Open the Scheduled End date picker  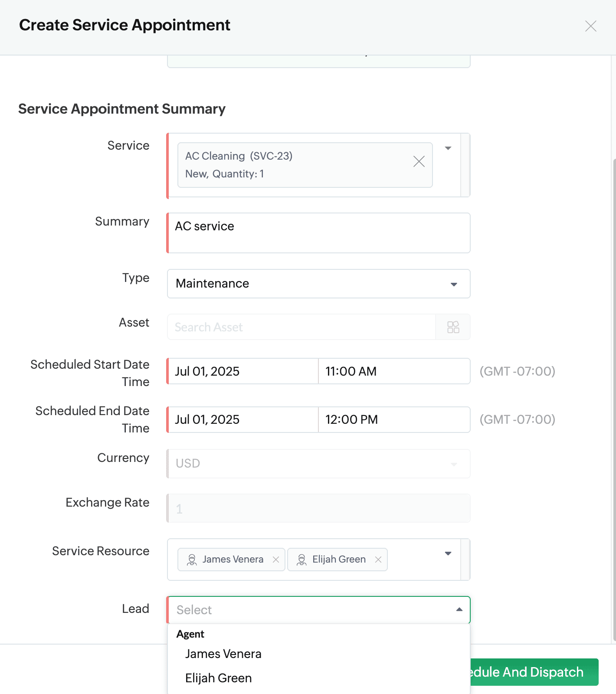pos(243,419)
